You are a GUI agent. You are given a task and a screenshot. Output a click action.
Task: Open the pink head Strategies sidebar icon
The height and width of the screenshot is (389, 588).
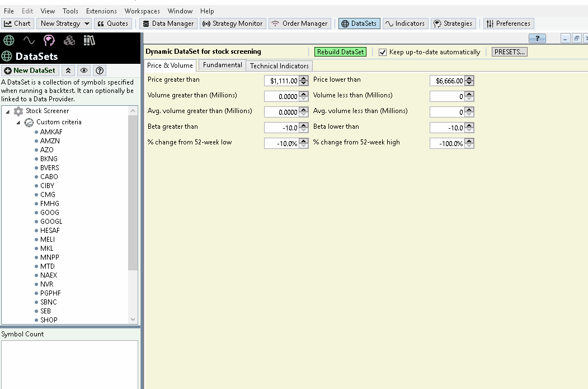click(49, 40)
